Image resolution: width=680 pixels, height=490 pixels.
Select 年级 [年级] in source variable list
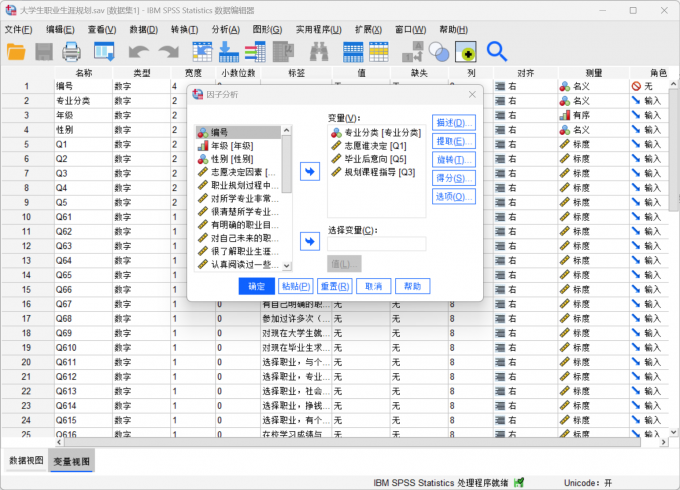click(238, 146)
